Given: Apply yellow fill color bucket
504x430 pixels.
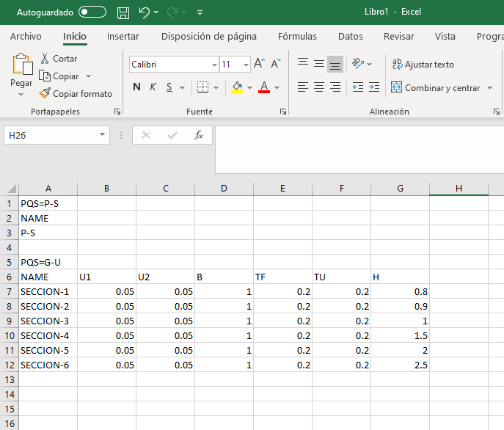Looking at the screenshot, I should click(x=237, y=87).
